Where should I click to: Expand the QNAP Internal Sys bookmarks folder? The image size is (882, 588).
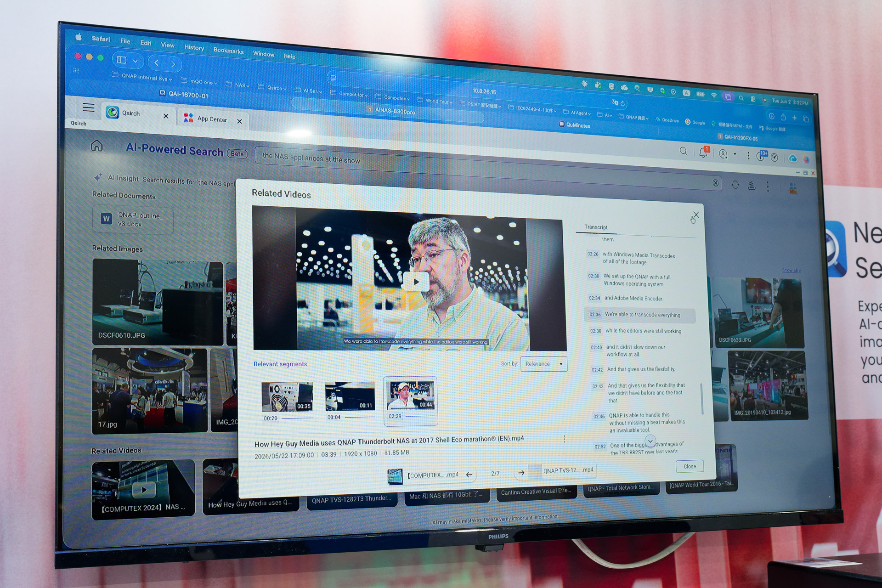pyautogui.click(x=142, y=77)
